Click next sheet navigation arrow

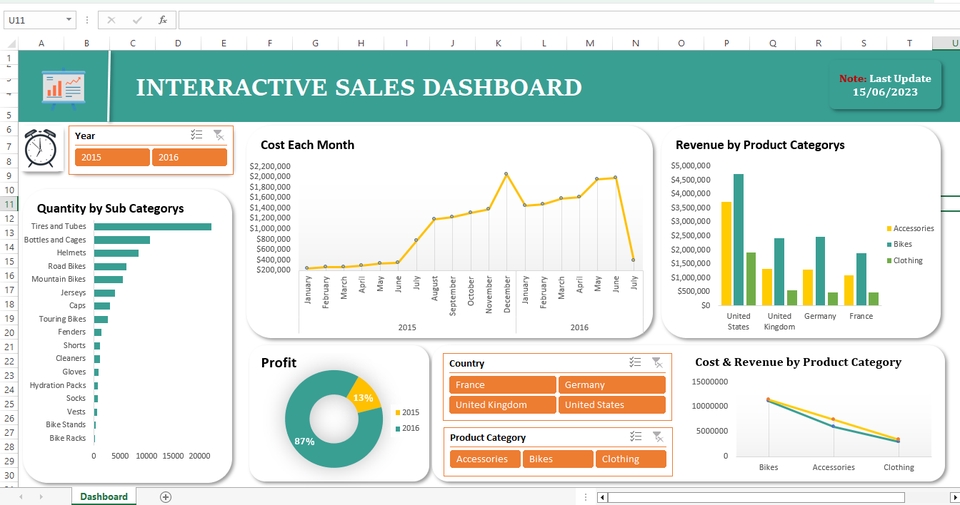[41, 497]
